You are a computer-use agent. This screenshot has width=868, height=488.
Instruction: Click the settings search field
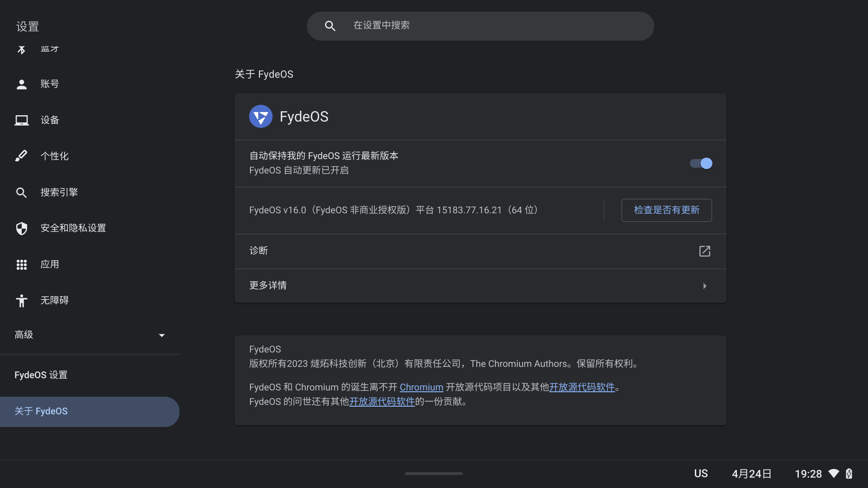480,26
